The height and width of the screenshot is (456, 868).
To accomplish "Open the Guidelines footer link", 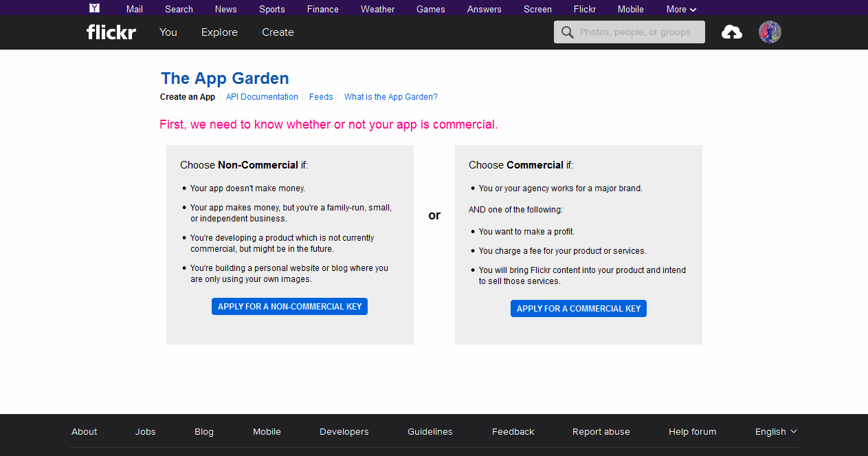I will coord(430,432).
